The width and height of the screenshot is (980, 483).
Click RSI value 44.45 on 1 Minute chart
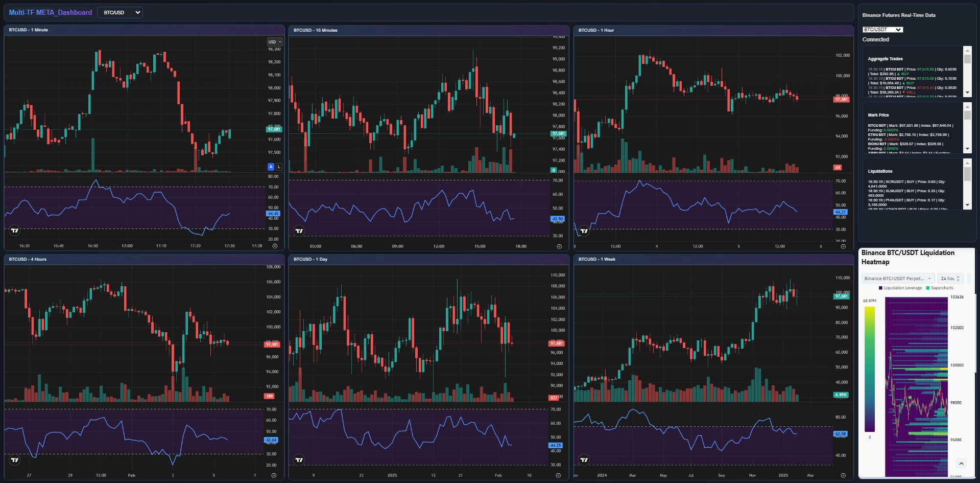(273, 214)
